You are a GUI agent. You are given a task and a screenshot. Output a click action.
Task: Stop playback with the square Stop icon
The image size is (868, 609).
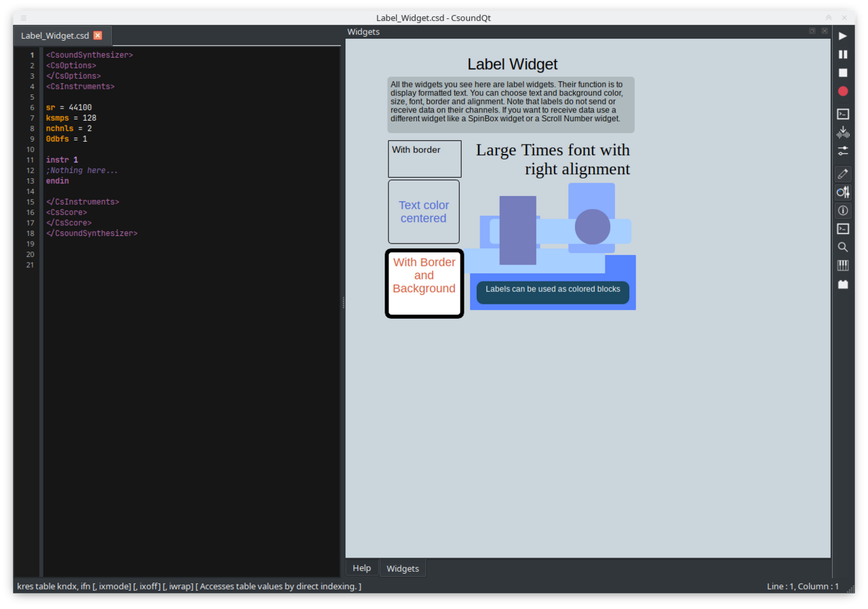[x=843, y=73]
